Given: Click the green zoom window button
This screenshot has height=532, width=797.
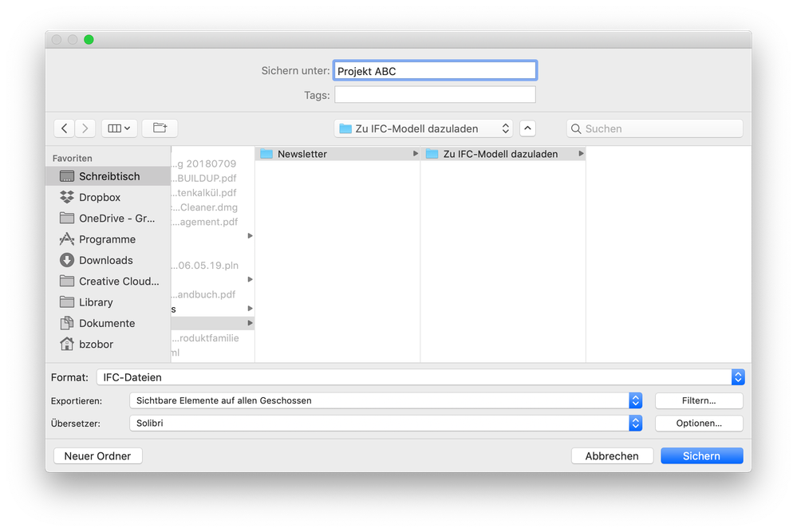Looking at the screenshot, I should (89, 40).
